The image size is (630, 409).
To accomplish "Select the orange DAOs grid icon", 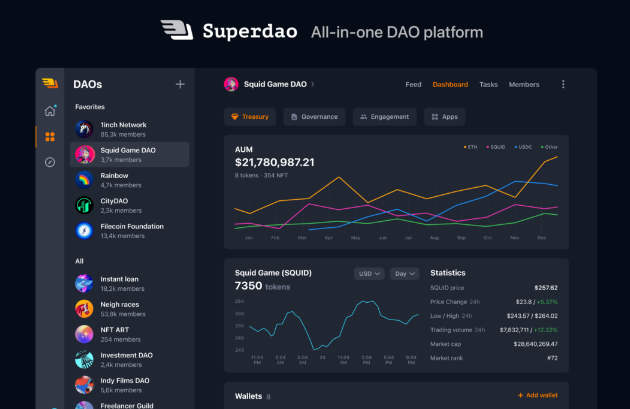I will click(50, 137).
